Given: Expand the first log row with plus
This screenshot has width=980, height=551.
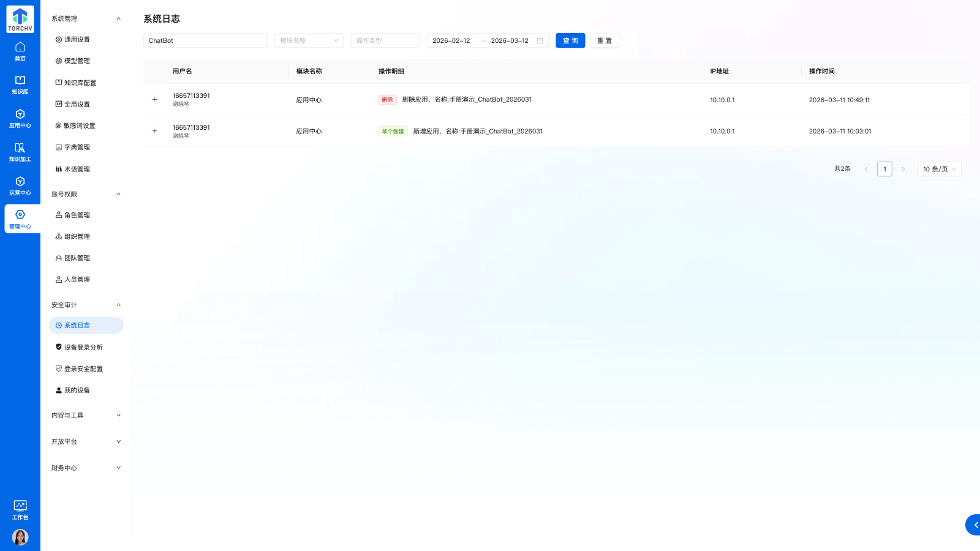Looking at the screenshot, I should point(154,99).
